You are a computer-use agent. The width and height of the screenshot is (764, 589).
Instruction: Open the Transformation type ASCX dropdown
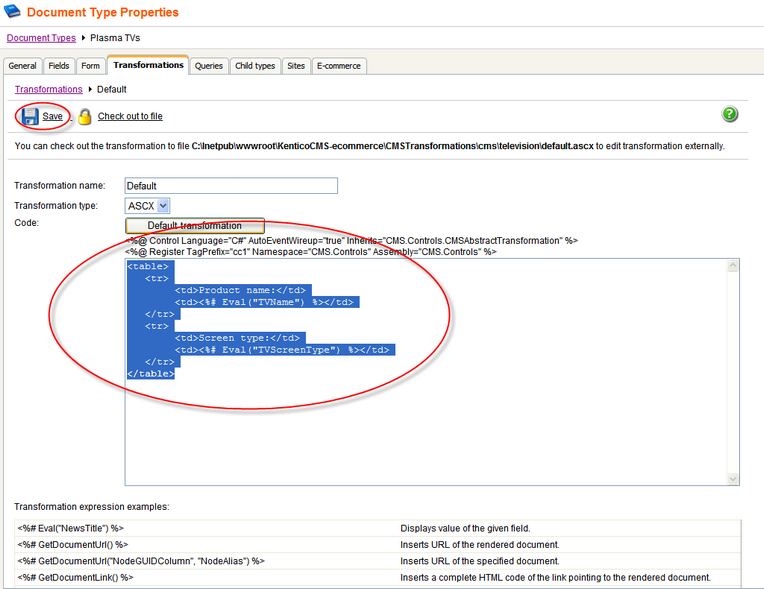pyautogui.click(x=147, y=206)
